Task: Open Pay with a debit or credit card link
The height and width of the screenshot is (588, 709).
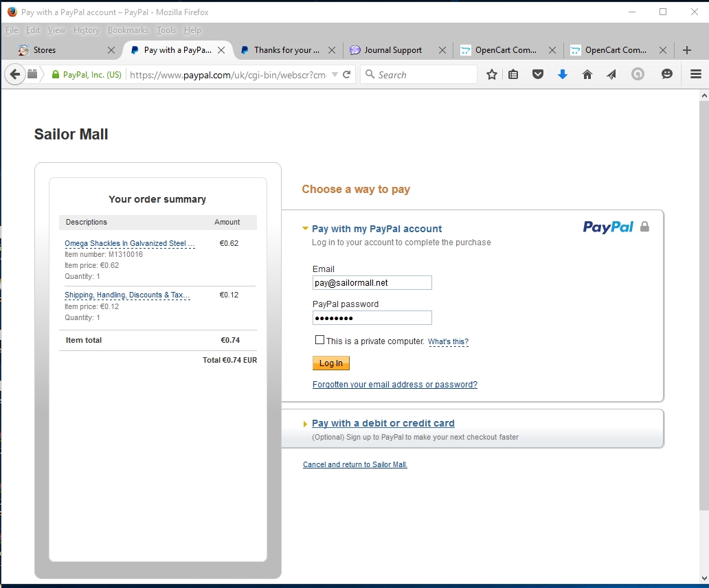Action: click(383, 423)
